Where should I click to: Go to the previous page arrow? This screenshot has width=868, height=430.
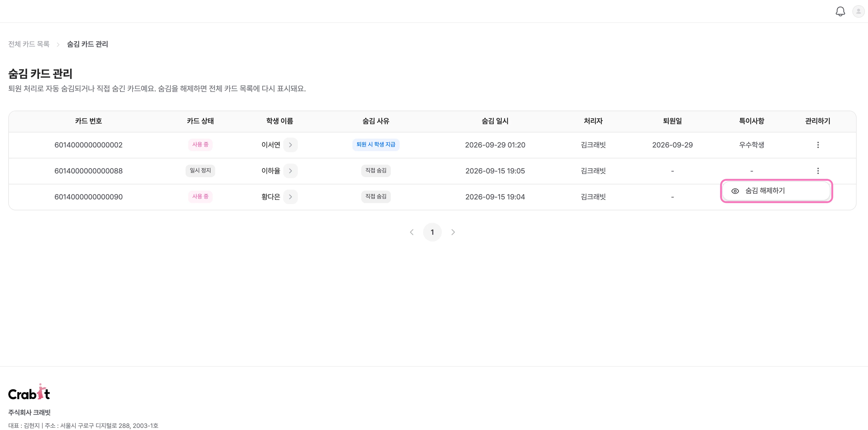[411, 232]
